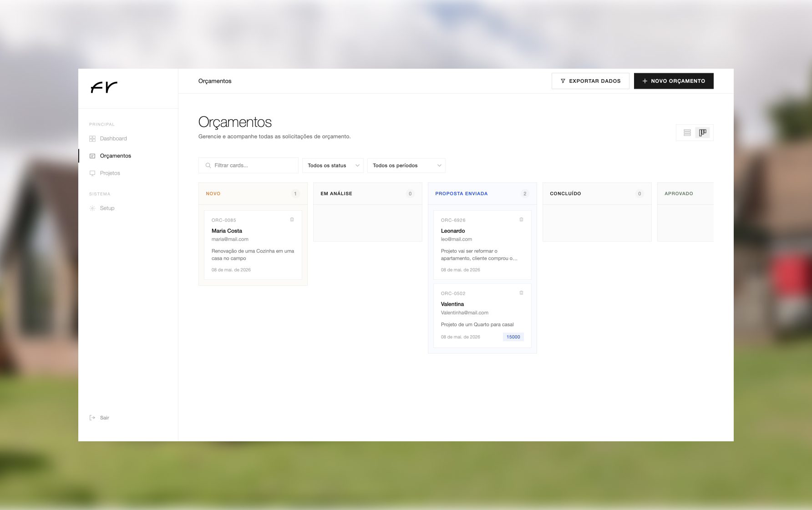Screen dimensions: 812x510
Task: Open the Todos os status dropdown
Action: coord(333,166)
